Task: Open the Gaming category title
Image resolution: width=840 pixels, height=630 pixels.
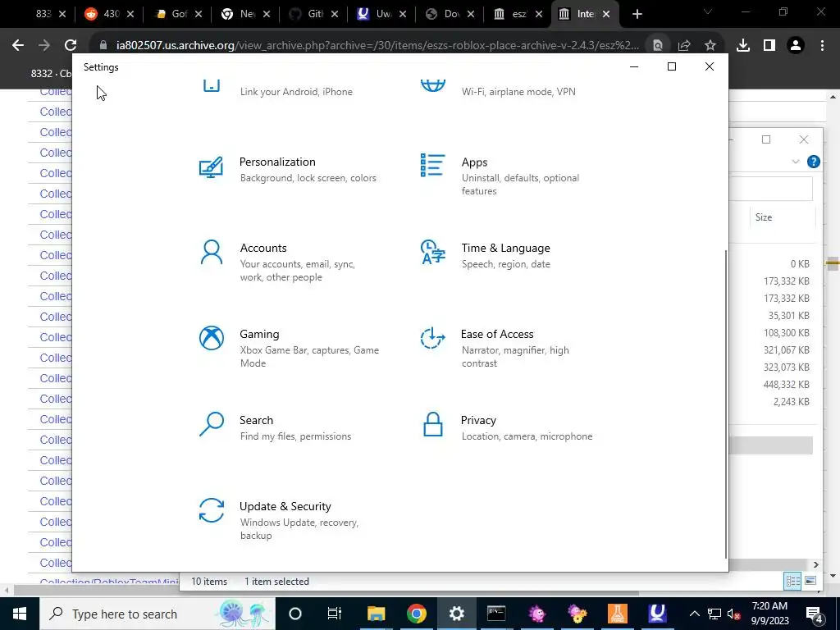Action: click(259, 335)
